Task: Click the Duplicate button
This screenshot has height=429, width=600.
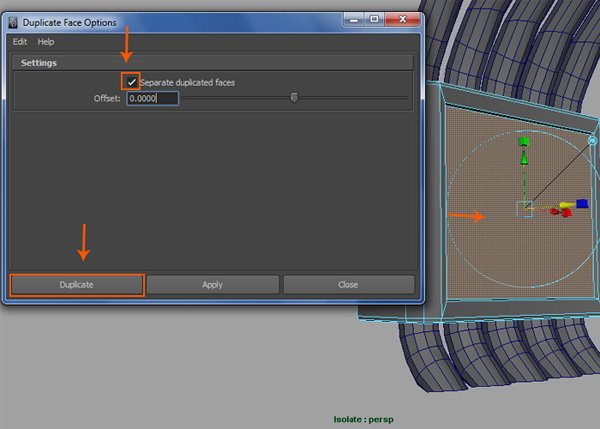Action: click(77, 285)
